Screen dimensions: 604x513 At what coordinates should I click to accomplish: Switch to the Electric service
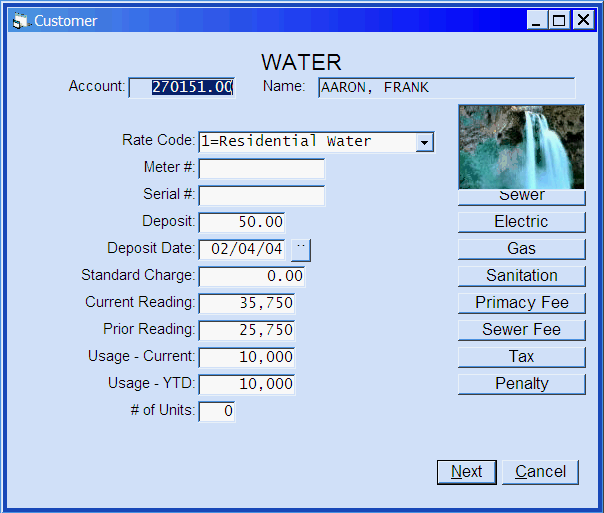tap(521, 221)
